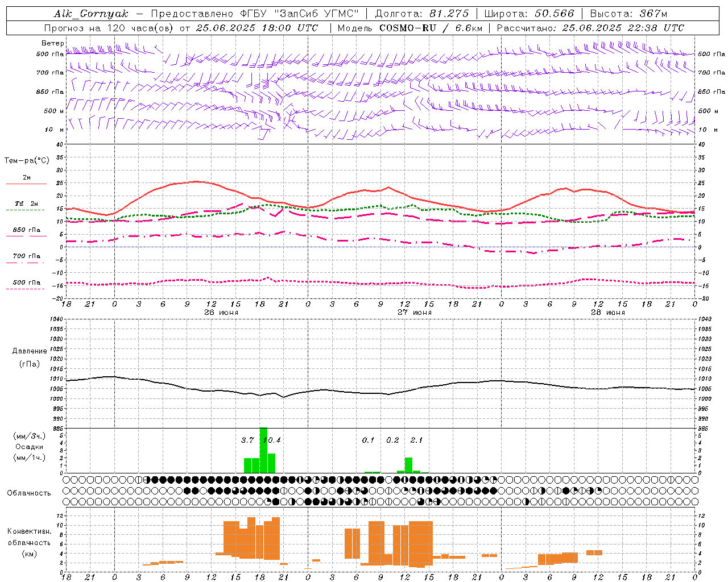Screen dimensions: 728x582
Task: Select the latitude value 'Широта: 50.566'
Action: tap(529, 14)
